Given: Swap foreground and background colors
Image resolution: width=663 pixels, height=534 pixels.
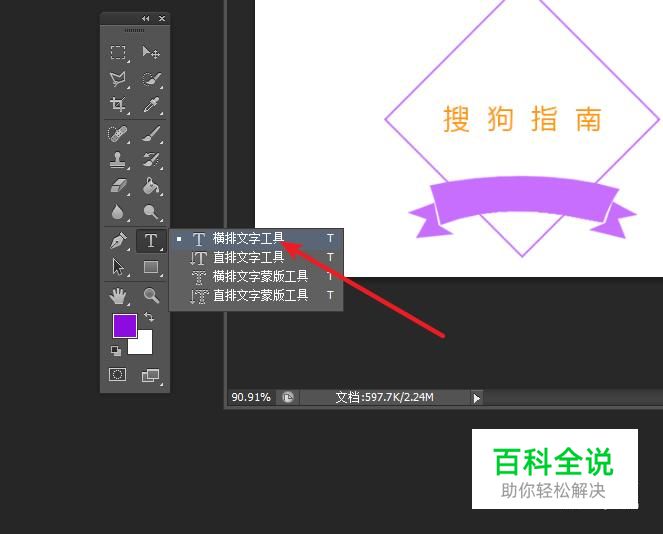Looking at the screenshot, I should 149,317.
